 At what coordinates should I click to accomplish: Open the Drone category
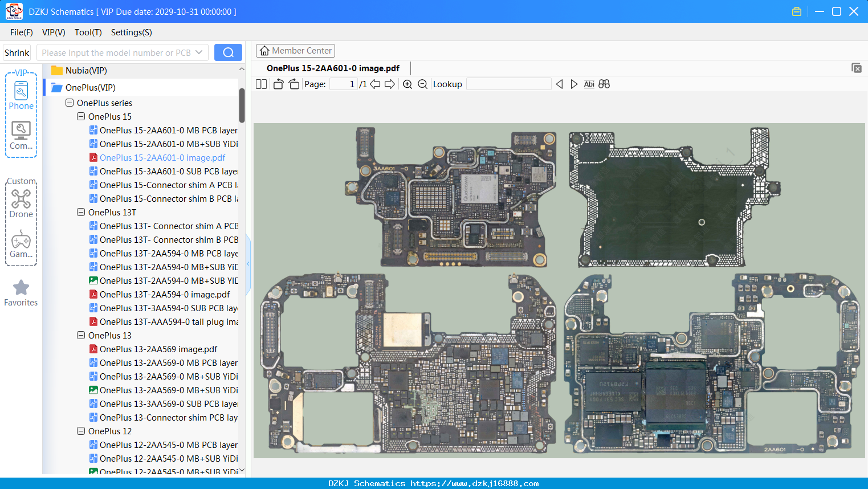pos(21,203)
